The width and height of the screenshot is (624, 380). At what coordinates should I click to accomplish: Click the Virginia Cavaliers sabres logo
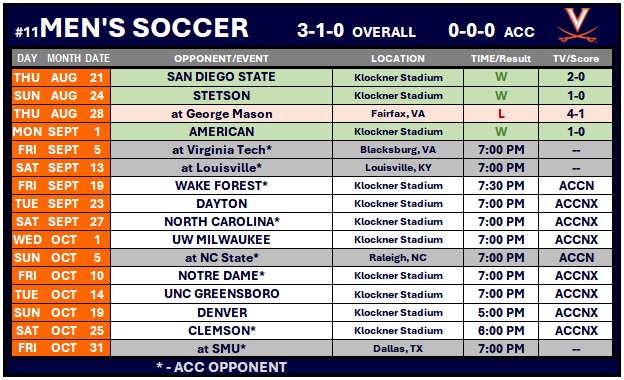click(577, 25)
